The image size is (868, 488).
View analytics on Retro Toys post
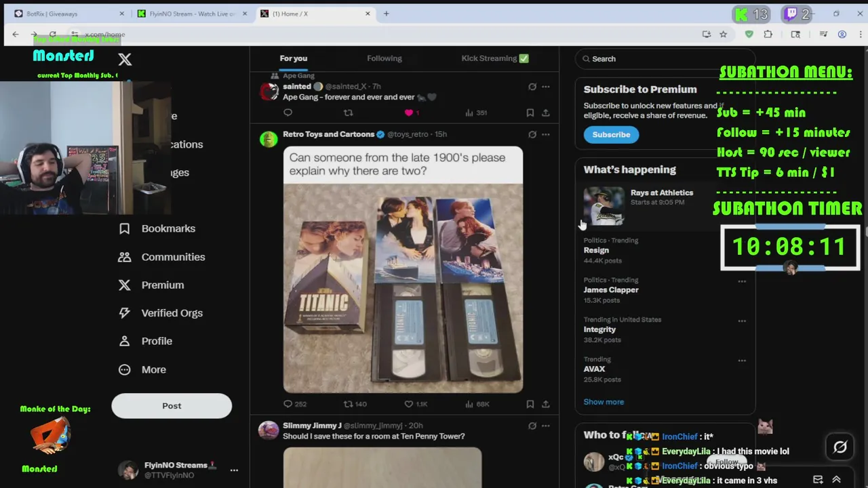477,404
